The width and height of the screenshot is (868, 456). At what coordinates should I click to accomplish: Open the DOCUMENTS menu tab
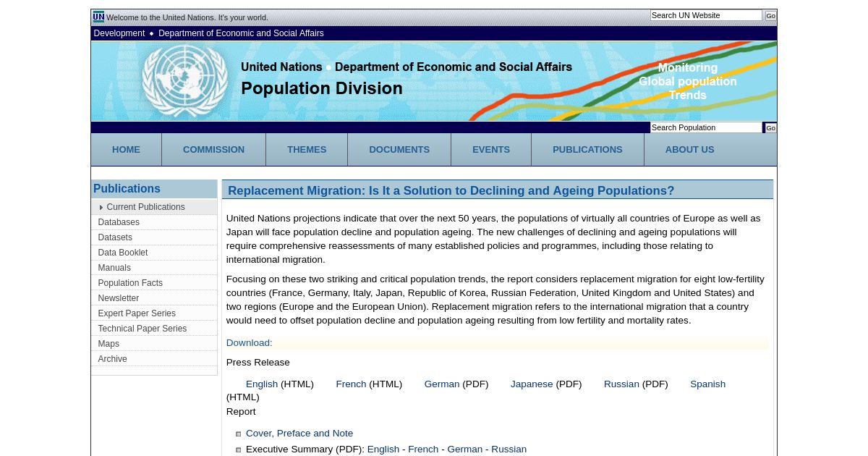(x=399, y=150)
